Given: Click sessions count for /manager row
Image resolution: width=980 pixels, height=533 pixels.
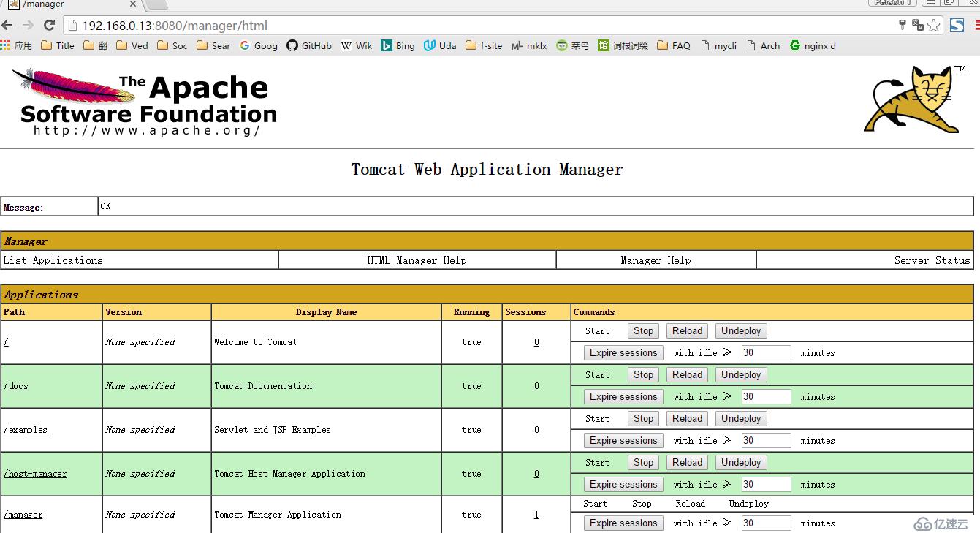Looking at the screenshot, I should pos(536,515).
